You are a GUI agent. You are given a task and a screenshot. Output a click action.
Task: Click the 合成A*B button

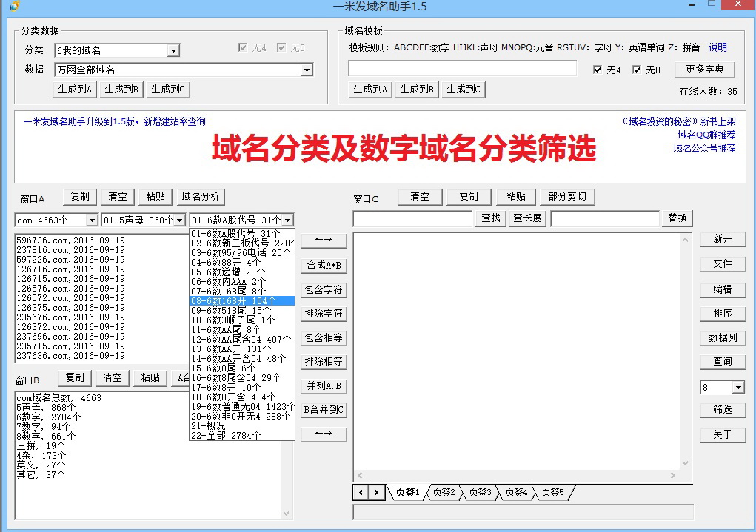[324, 265]
